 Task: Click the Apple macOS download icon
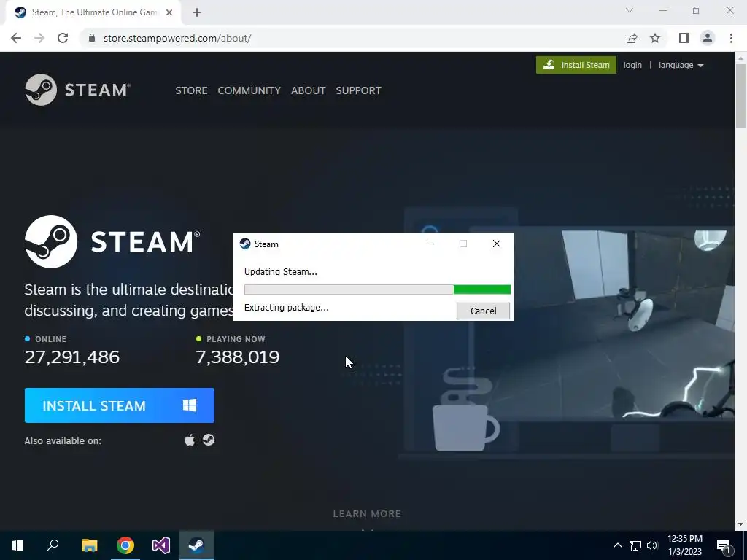pyautogui.click(x=190, y=440)
